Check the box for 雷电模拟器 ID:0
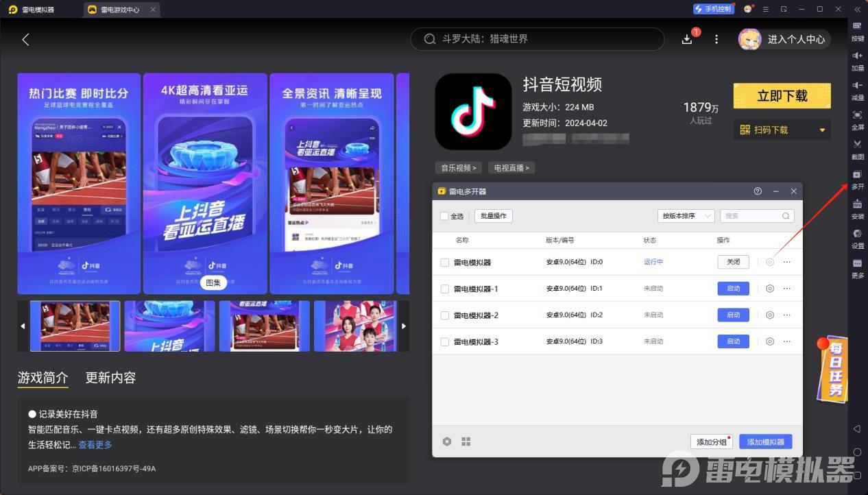 pyautogui.click(x=445, y=263)
